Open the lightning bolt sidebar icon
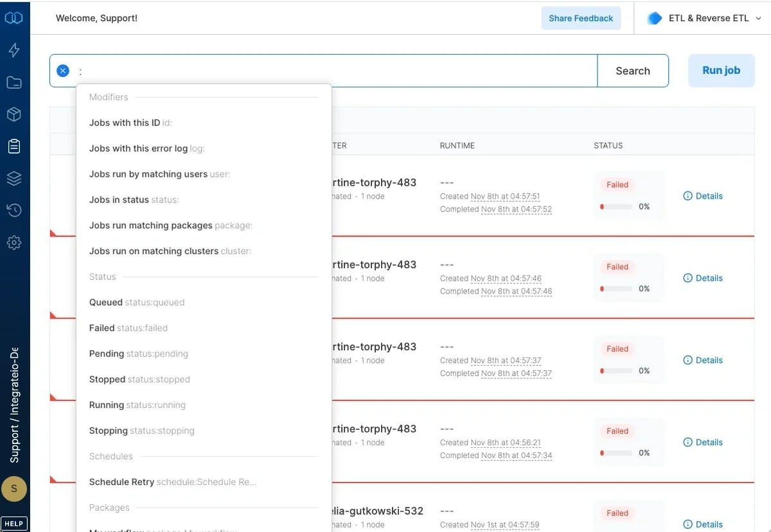This screenshot has width=771, height=532. point(14,50)
